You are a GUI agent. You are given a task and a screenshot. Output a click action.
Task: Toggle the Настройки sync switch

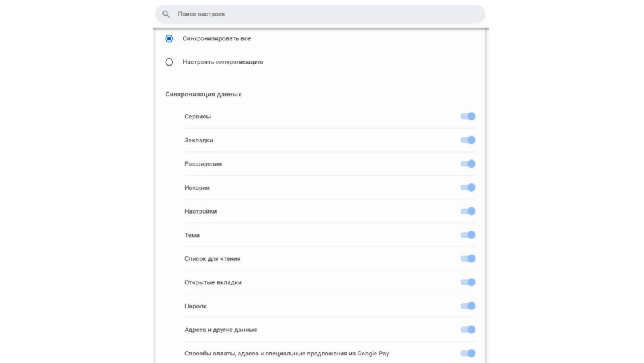point(468,211)
